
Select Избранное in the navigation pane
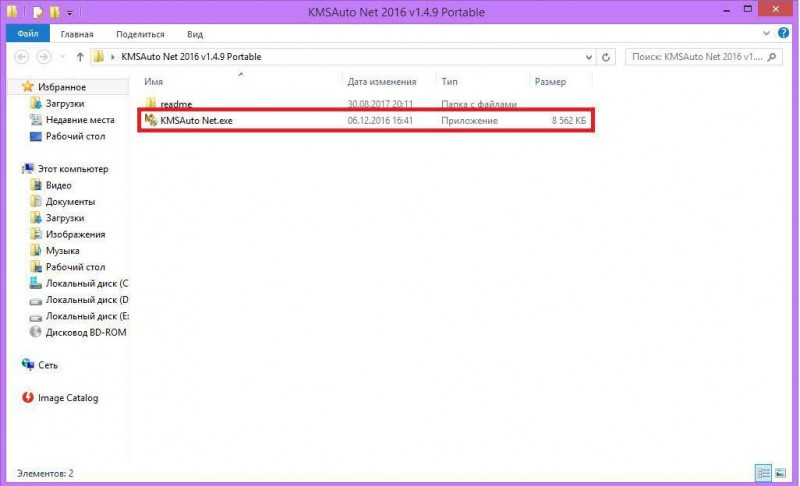[x=62, y=87]
